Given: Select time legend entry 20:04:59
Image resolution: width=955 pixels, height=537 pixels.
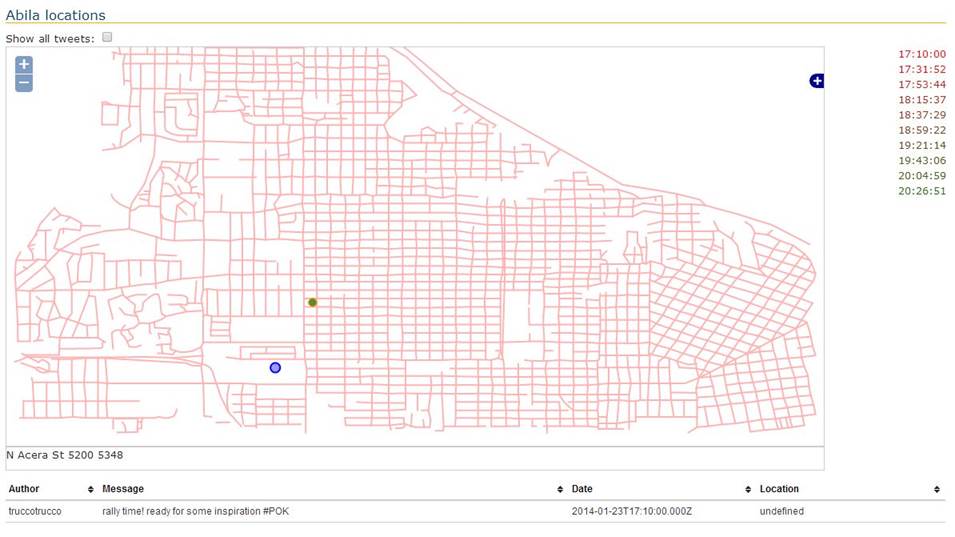Looking at the screenshot, I should [922, 176].
